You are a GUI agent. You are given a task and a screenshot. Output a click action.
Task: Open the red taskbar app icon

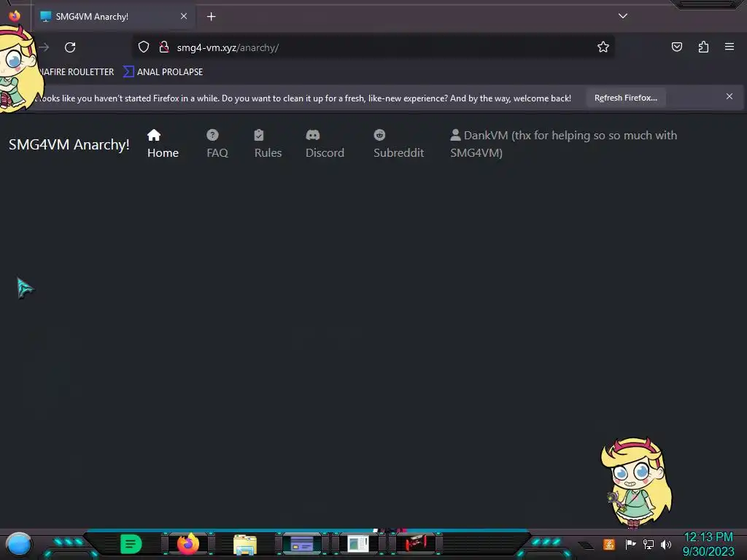415,543
